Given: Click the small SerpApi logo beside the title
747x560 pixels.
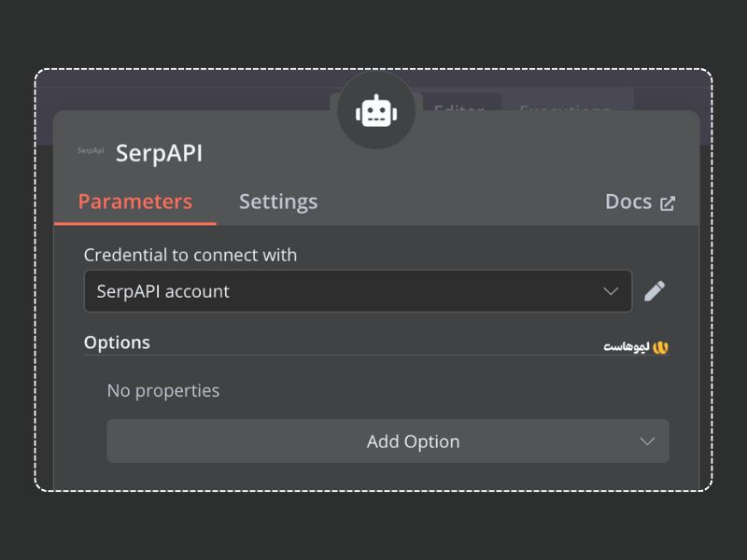Looking at the screenshot, I should pos(91,150).
